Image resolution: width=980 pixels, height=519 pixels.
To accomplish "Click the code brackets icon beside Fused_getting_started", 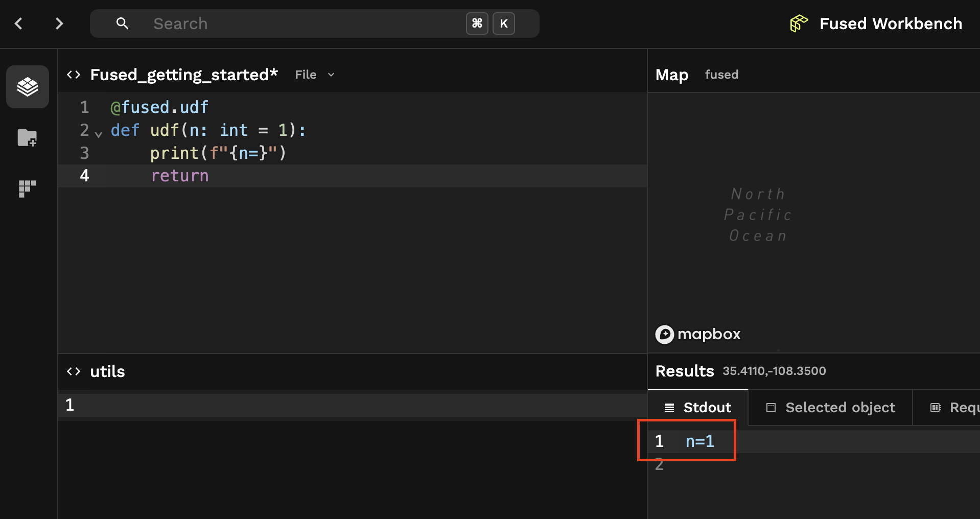I will 74,75.
